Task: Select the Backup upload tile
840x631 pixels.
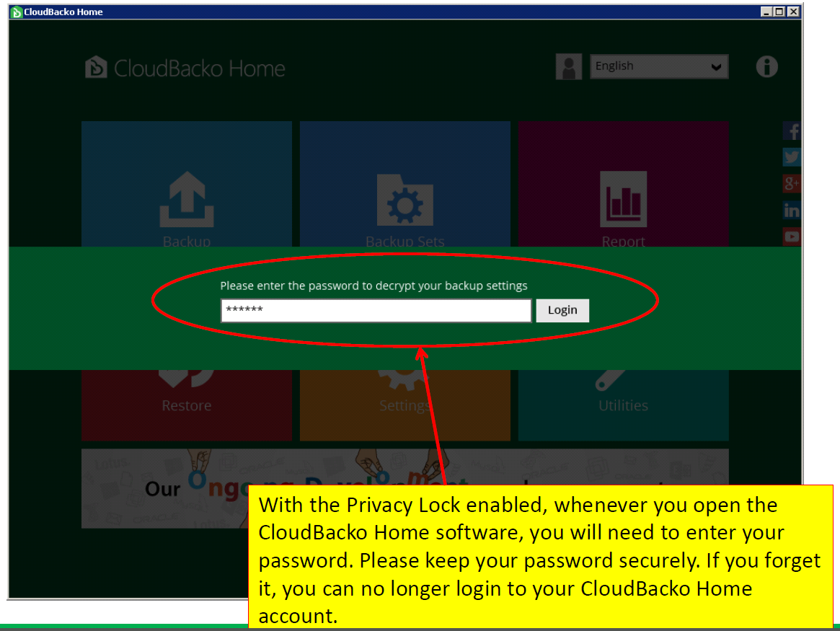Action: tap(187, 185)
